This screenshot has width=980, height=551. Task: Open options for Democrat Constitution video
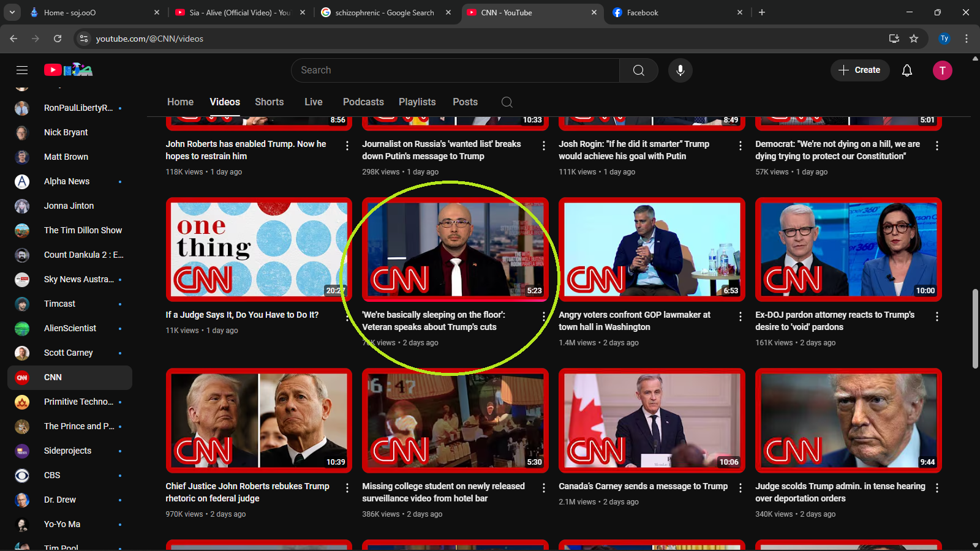click(937, 146)
